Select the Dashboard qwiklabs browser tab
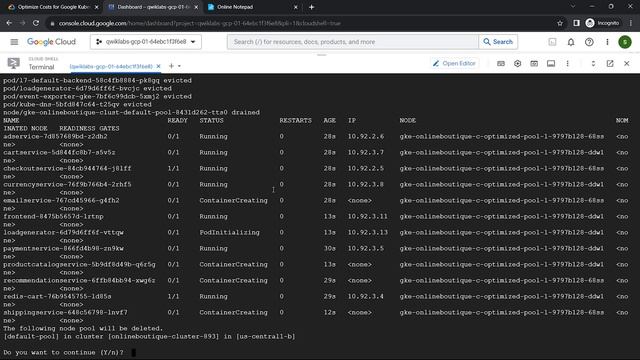The image size is (640, 360). point(153,7)
